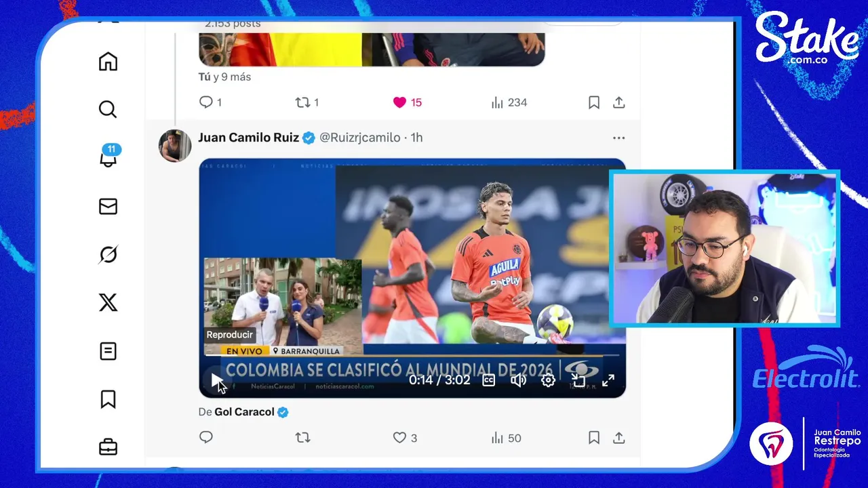Mute the video volume
The image size is (868, 488).
[x=518, y=380]
